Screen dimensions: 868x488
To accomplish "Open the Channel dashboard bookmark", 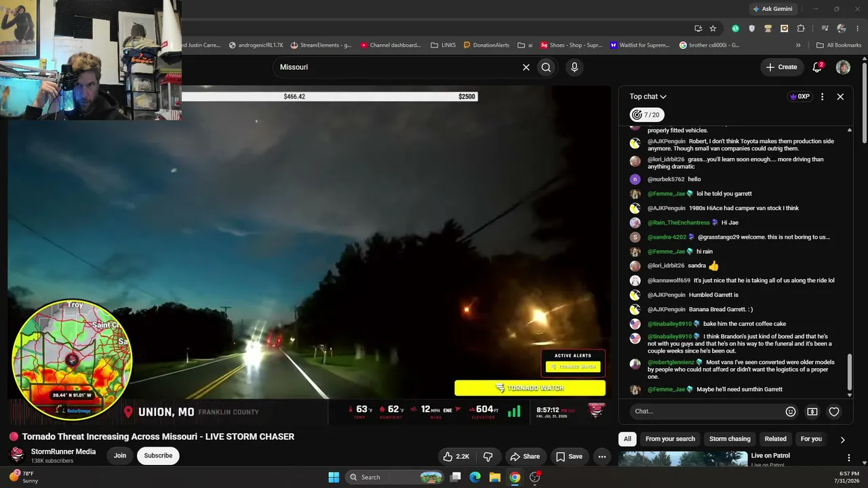I will coord(391,45).
